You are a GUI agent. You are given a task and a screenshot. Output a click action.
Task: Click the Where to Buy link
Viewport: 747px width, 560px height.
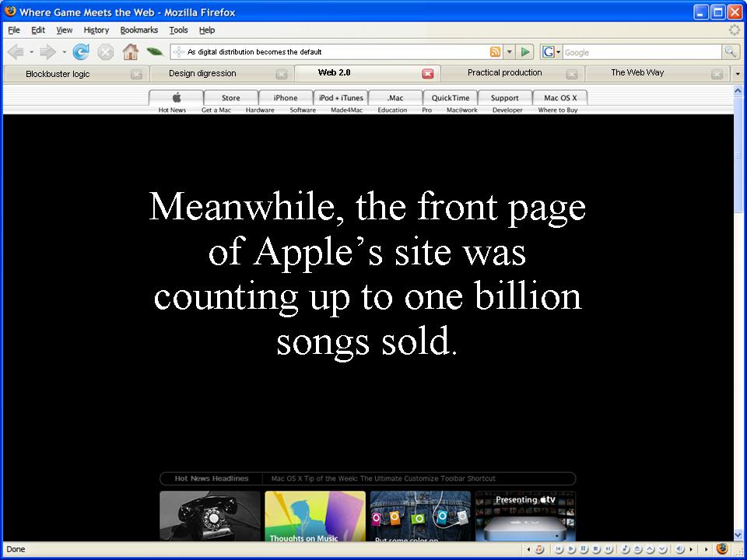coord(557,110)
